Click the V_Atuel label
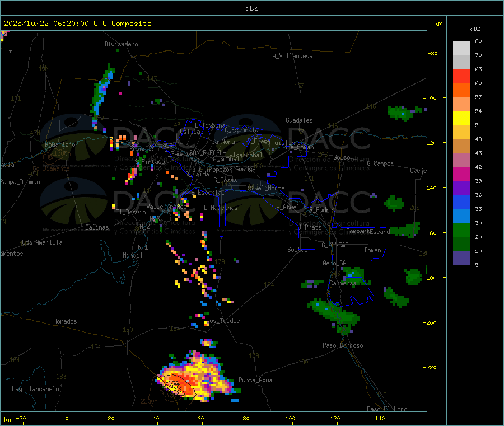Screen dimensions: 504x426 pyautogui.click(x=288, y=207)
